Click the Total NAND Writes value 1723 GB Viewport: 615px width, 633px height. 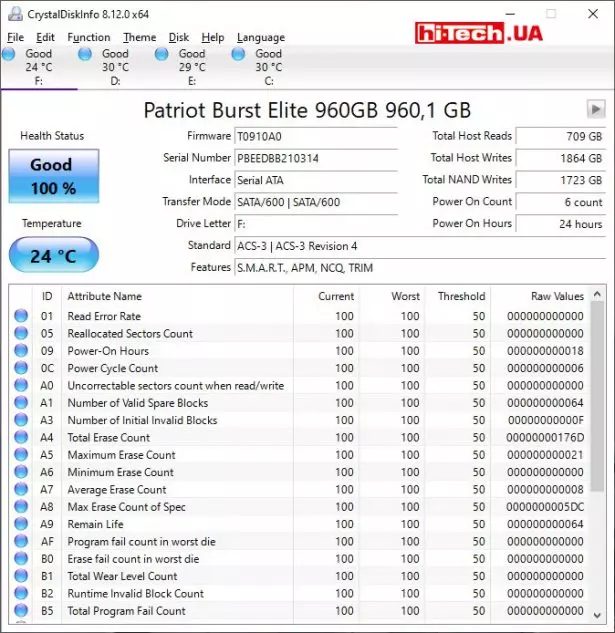[561, 180]
